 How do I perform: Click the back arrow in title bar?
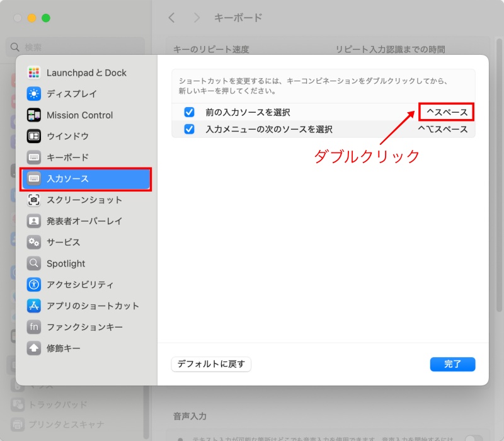172,18
